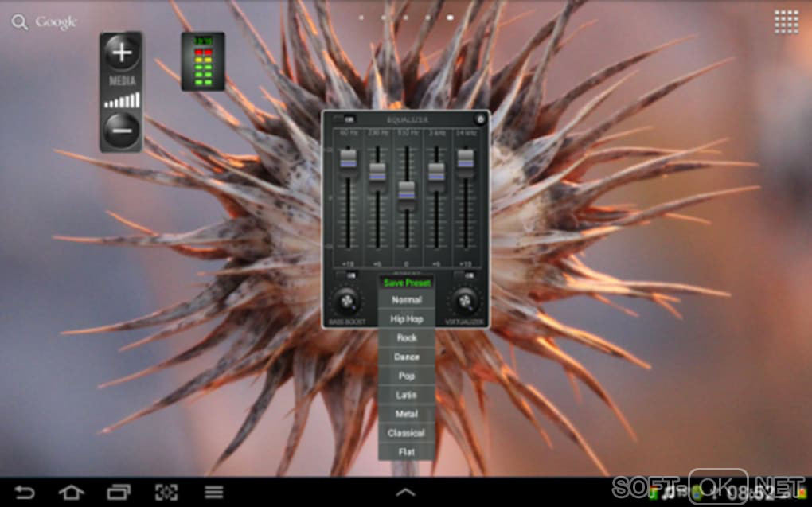Click the 3 kHz band slider handle
The width and height of the screenshot is (812, 507).
pos(436,171)
